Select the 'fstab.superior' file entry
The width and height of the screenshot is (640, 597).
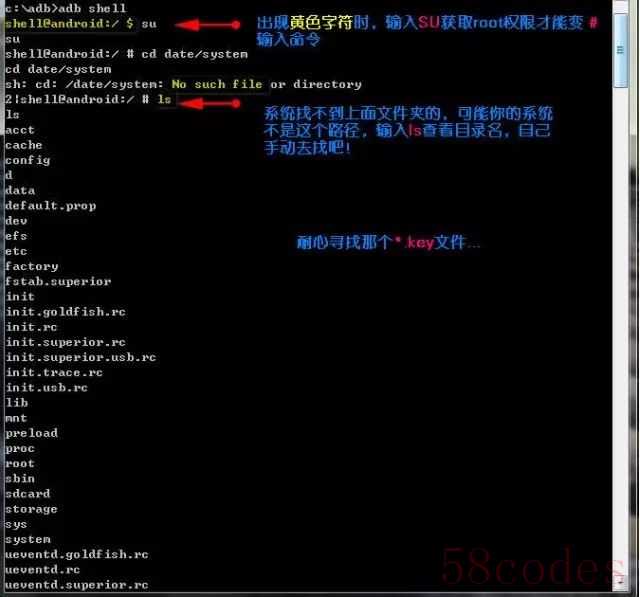pyautogui.click(x=58, y=282)
